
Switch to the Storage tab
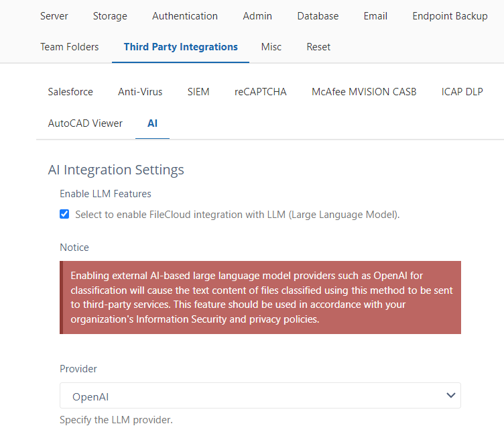pyautogui.click(x=110, y=16)
